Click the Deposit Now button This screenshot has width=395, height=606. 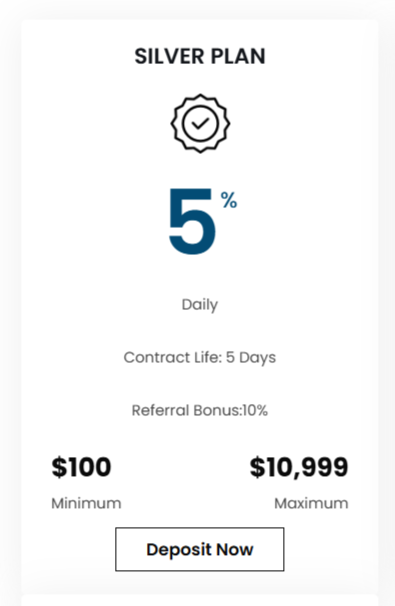[x=199, y=549]
